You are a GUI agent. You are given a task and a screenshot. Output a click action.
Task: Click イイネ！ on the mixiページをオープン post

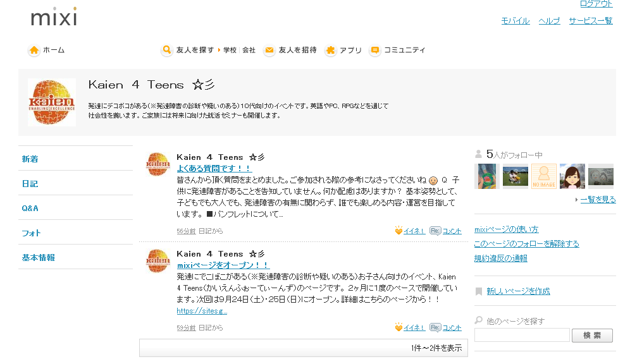click(414, 327)
